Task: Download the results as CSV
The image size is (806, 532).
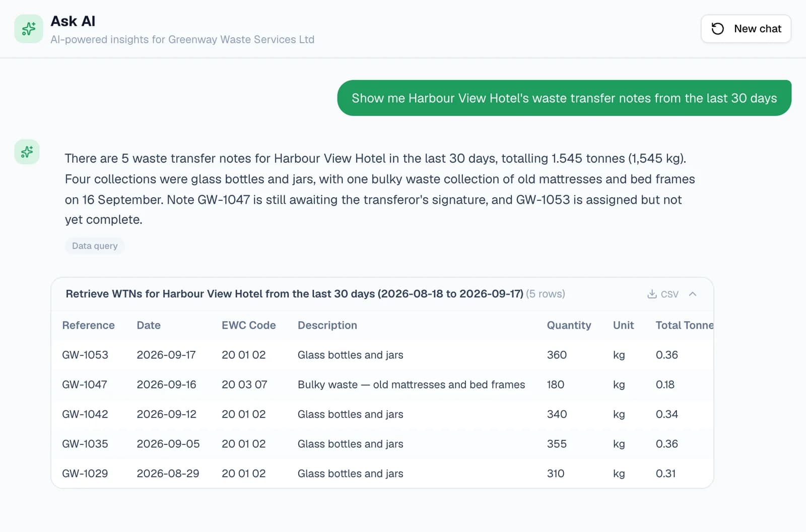Action: (663, 294)
